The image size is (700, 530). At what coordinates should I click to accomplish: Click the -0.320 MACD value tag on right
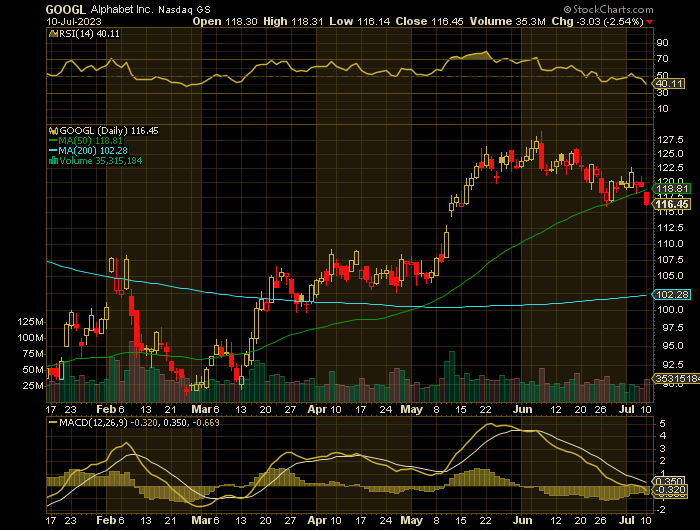(670, 490)
